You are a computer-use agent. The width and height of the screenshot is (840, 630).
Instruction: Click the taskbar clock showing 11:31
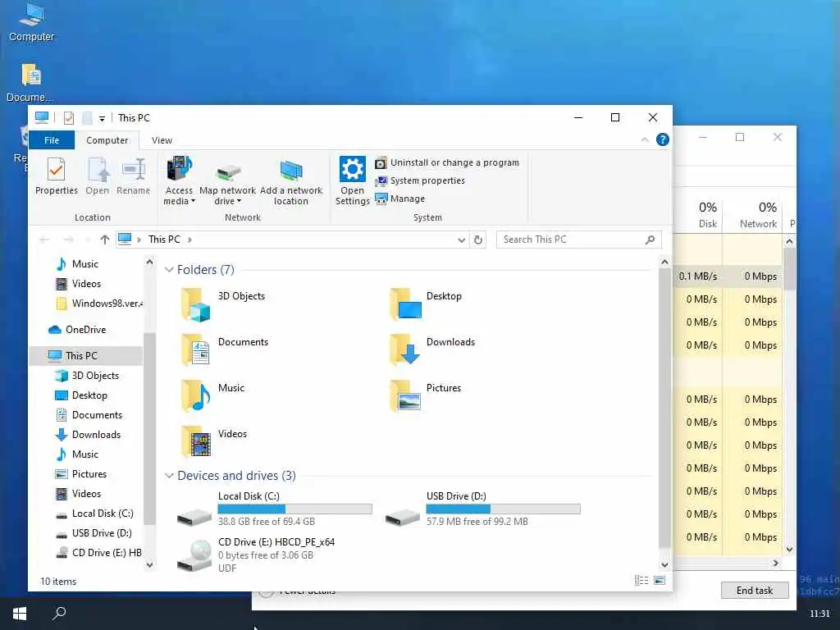point(819,614)
